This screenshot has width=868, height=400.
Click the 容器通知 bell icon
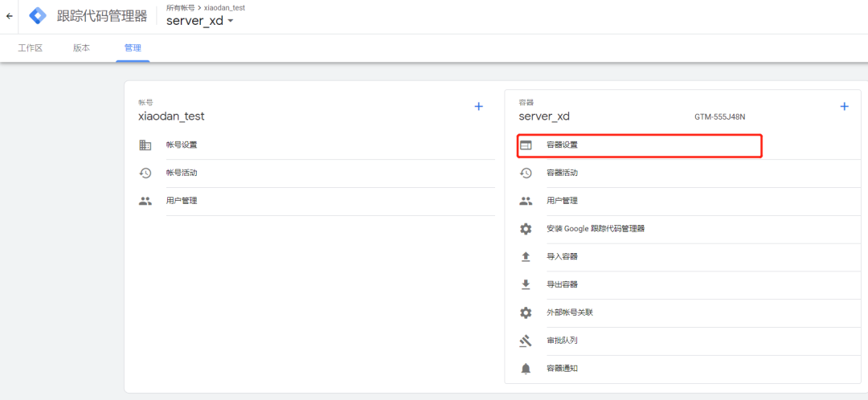526,369
